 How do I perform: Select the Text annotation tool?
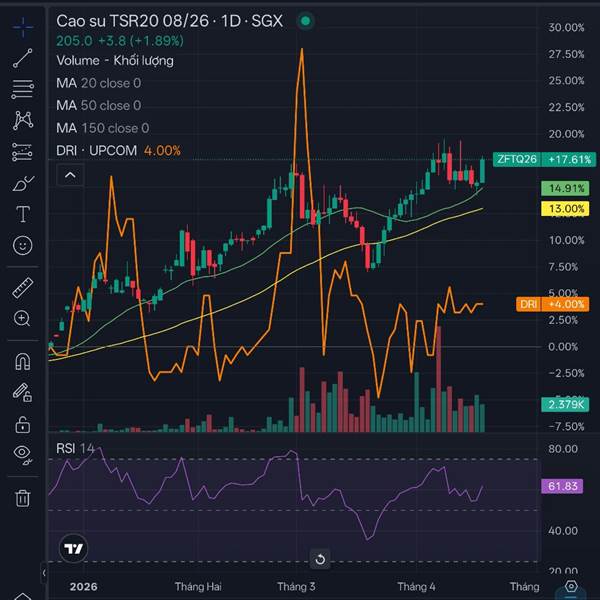click(x=23, y=214)
